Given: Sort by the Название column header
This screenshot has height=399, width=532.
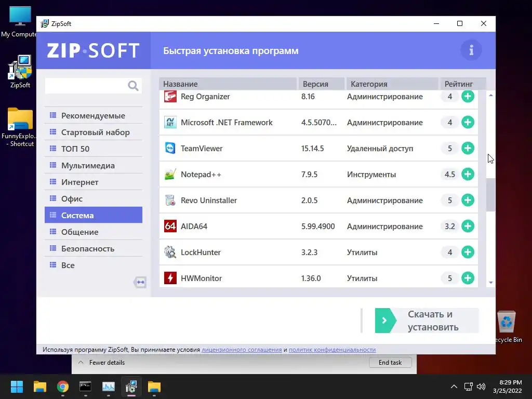Looking at the screenshot, I should [x=228, y=84].
